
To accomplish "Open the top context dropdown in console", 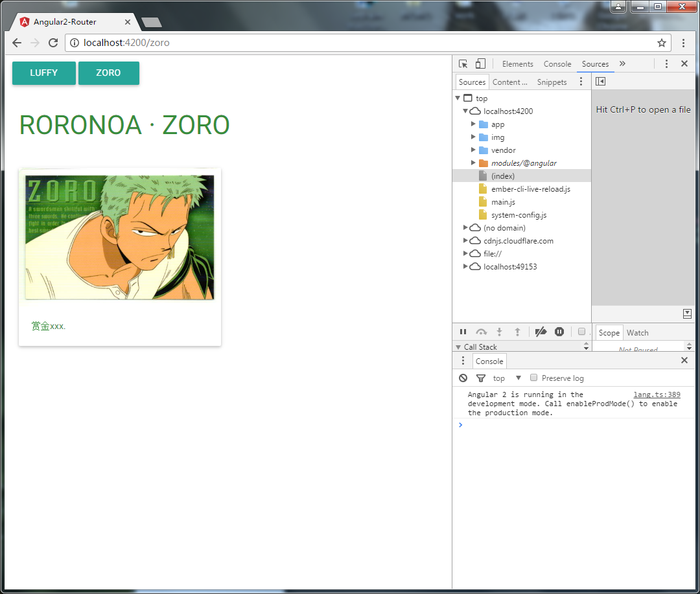I will pos(507,378).
